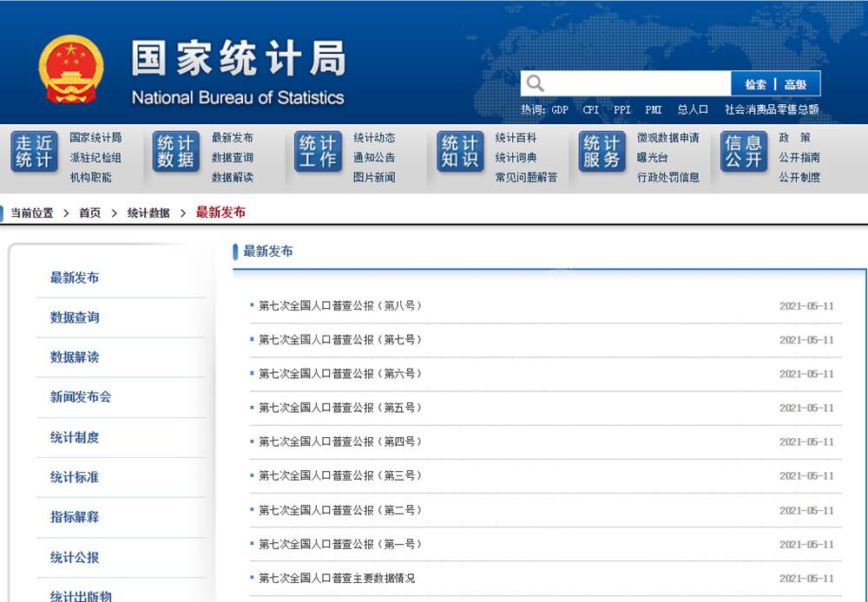This screenshot has height=602, width=868.
Task: Open 第七次全国人口普查主要数据情况 article
Action: pyautogui.click(x=337, y=578)
